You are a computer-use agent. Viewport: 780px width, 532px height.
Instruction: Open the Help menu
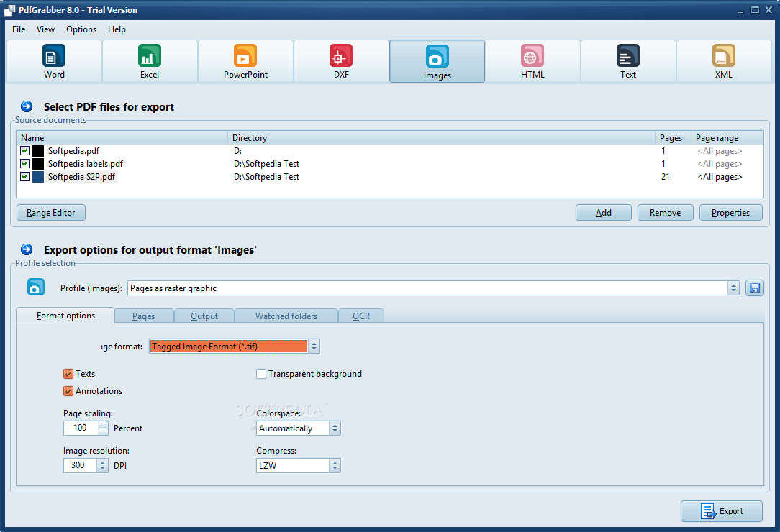117,29
